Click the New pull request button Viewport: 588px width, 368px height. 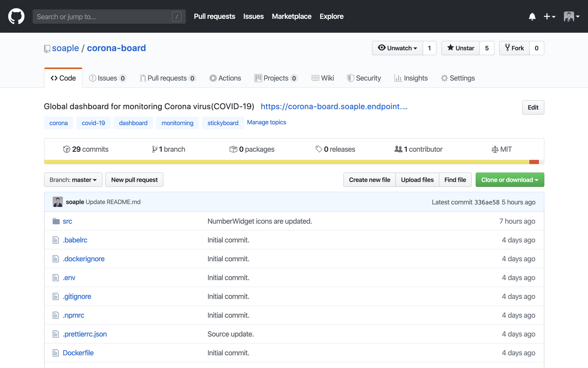tap(134, 180)
